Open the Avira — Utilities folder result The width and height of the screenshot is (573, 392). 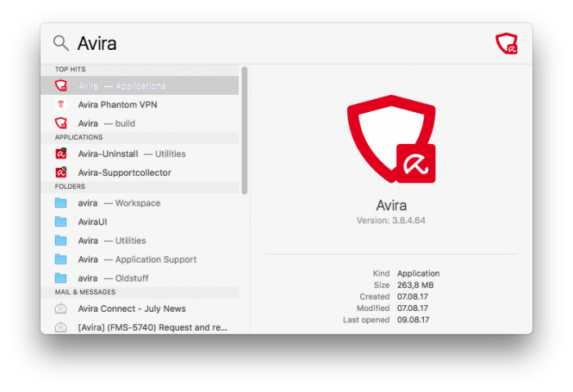point(140,241)
